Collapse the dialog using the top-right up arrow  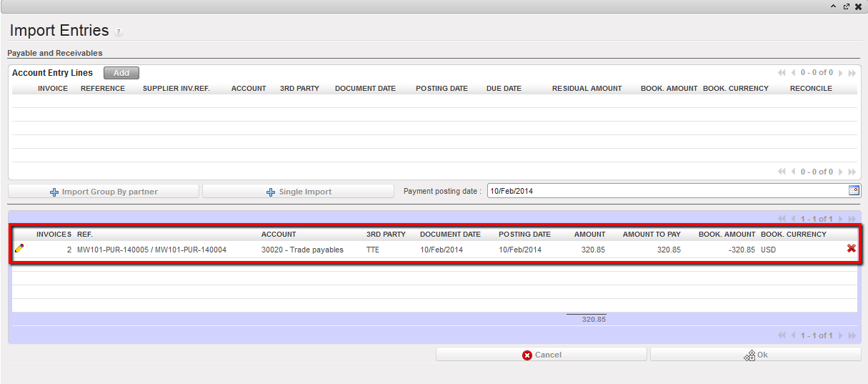[x=833, y=6]
